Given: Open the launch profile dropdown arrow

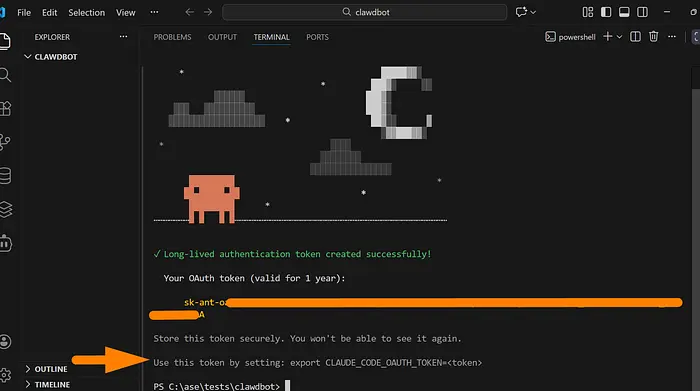Looking at the screenshot, I should coord(619,37).
